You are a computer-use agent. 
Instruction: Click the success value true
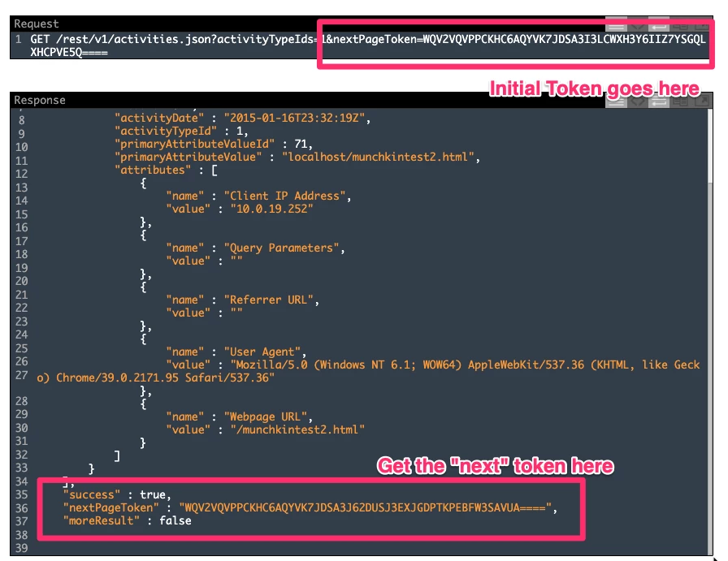pyautogui.click(x=152, y=494)
